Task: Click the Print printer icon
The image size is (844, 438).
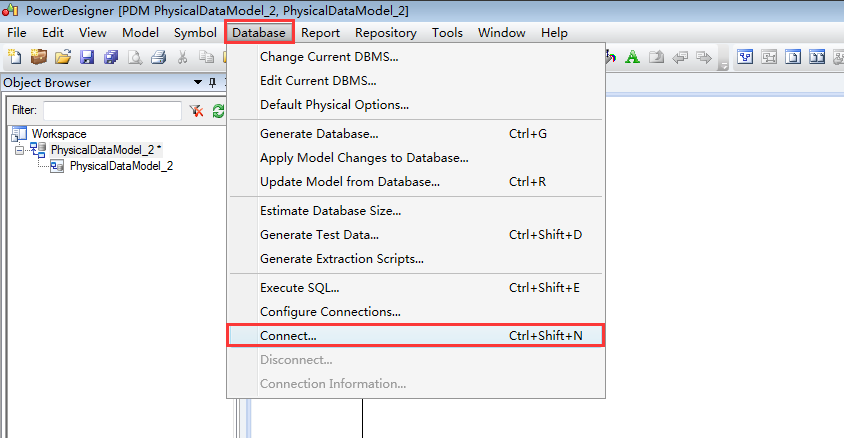Action: [159, 57]
